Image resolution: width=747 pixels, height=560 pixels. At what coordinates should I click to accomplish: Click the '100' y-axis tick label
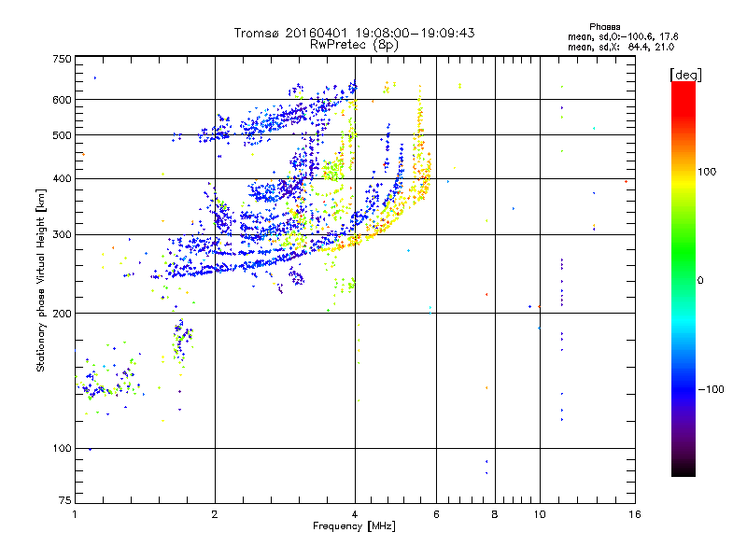63,448
